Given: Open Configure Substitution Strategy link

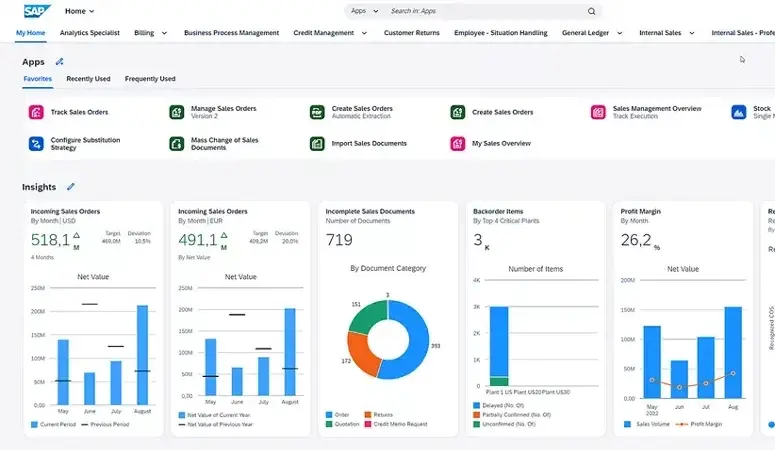Looking at the screenshot, I should (x=85, y=143).
